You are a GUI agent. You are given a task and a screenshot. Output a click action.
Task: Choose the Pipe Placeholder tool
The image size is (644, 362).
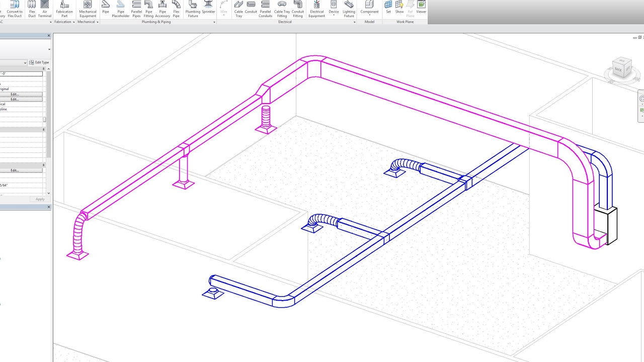pos(121,9)
